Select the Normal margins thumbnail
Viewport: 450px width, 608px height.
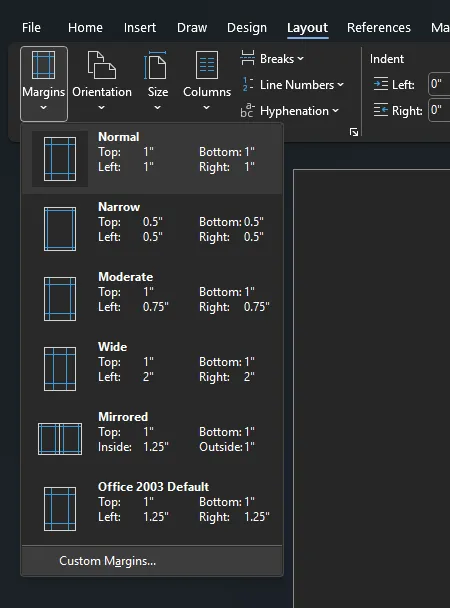coord(60,159)
